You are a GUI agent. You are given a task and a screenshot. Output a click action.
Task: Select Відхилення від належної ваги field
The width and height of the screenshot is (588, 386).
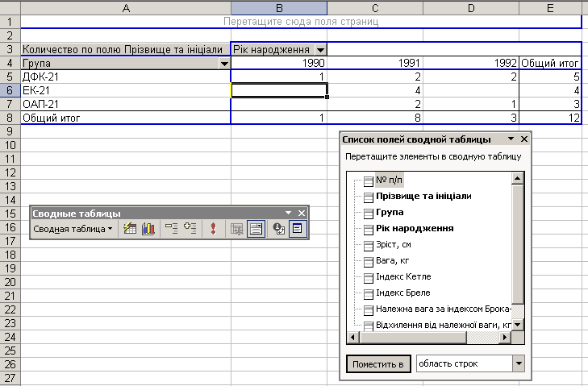[x=444, y=325]
